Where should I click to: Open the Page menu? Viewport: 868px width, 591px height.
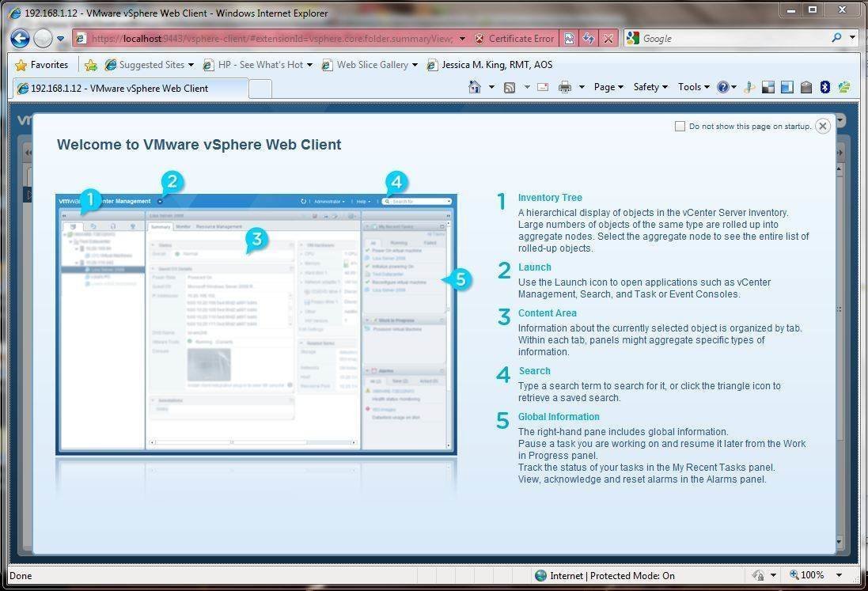[608, 87]
